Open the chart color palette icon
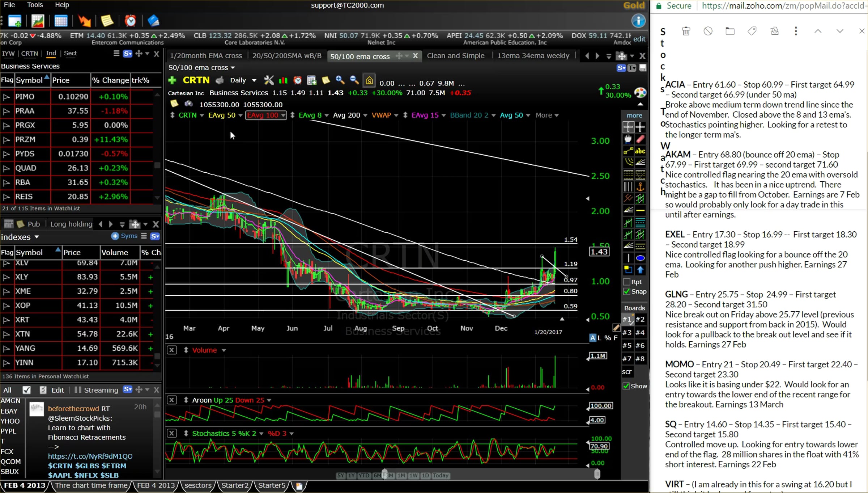The image size is (868, 493). coord(640,93)
